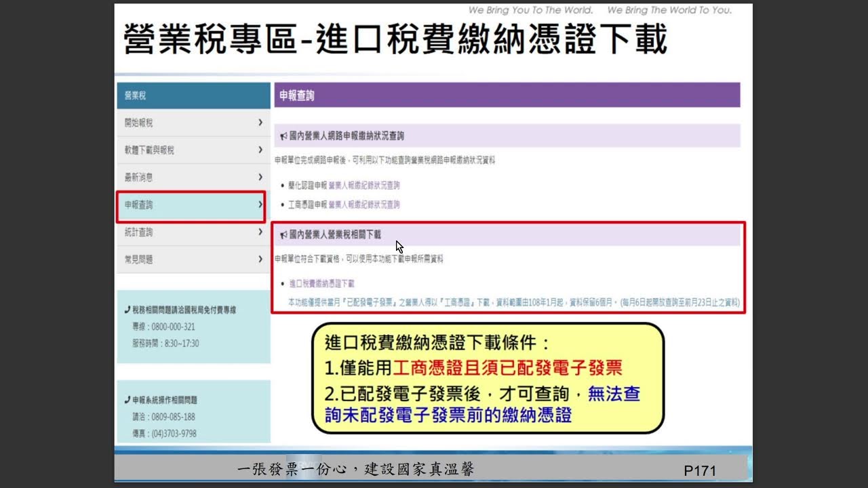The height and width of the screenshot is (488, 868).
Task: Open the 開始報稅 sidebar menu item
Action: click(193, 123)
